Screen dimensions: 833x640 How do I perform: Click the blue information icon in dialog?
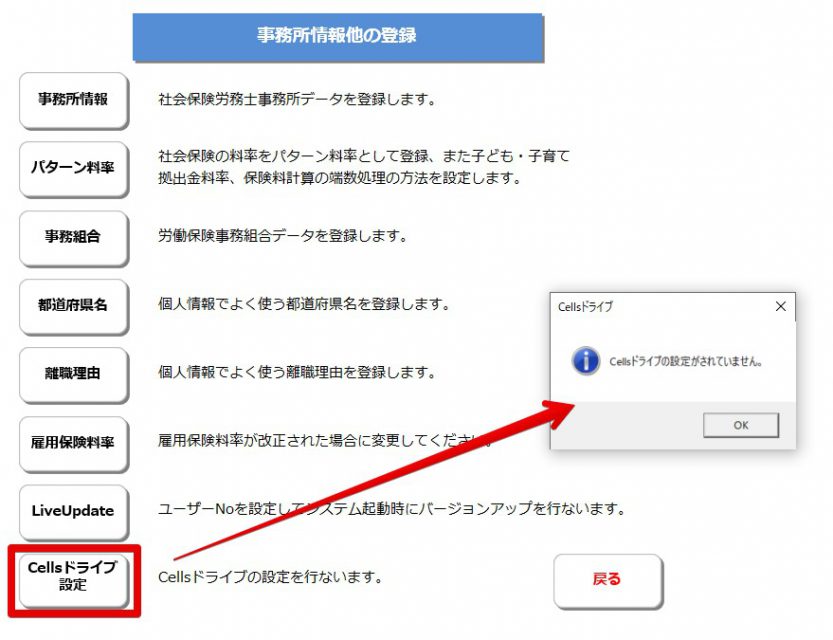pos(585,361)
